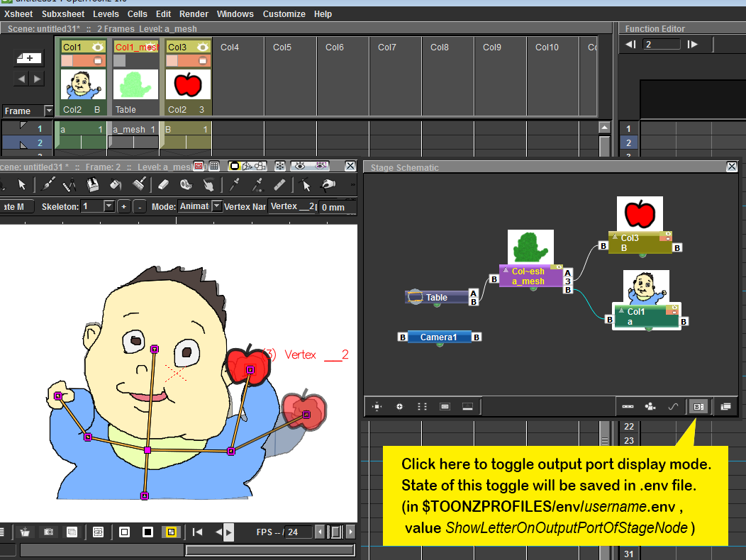Select the Geometric tool

(69, 187)
